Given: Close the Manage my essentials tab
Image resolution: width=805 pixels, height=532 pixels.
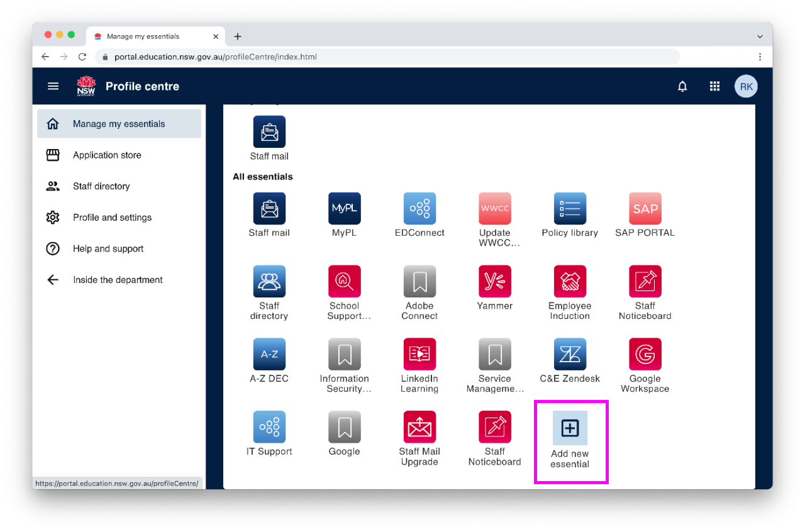Looking at the screenshot, I should tap(216, 36).
